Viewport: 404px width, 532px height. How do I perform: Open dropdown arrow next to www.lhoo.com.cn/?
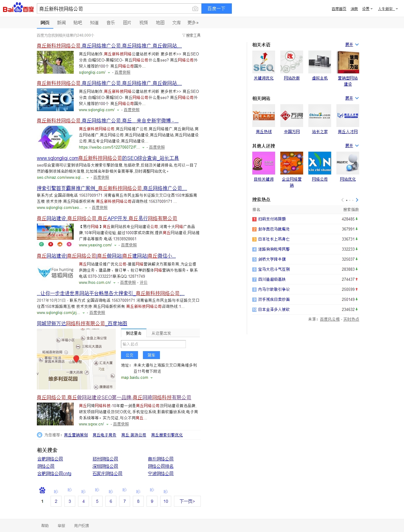(114, 283)
